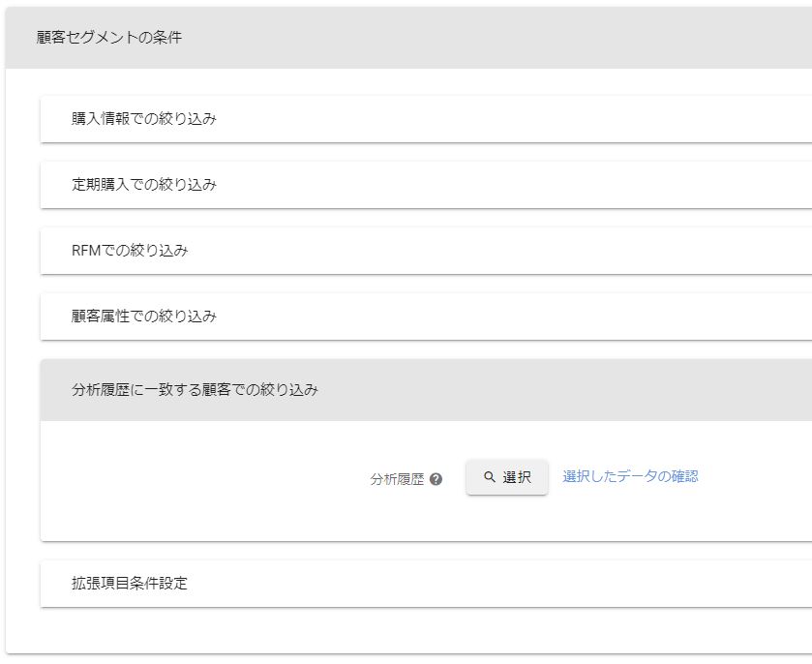Viewport: 812px width, 664px height.
Task: Click the 拡張項目条件設定 title text
Action: pyautogui.click(x=130, y=584)
